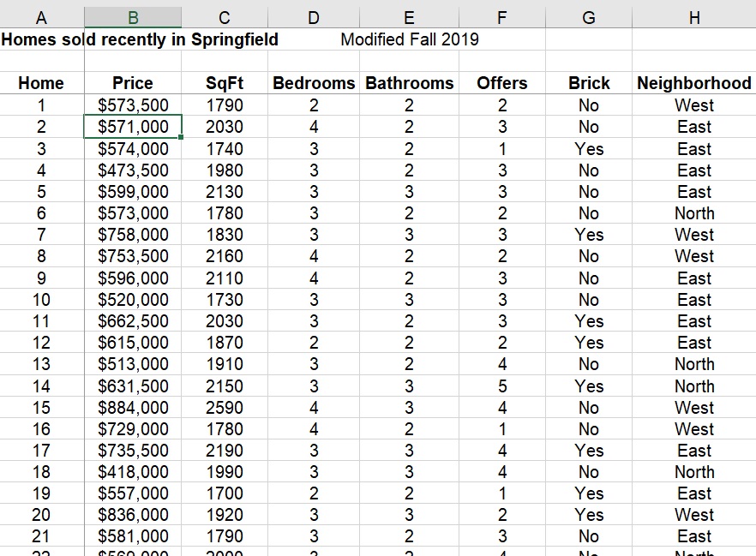Click SqFt value 2190 for home 17
756x556 pixels.
(x=225, y=451)
